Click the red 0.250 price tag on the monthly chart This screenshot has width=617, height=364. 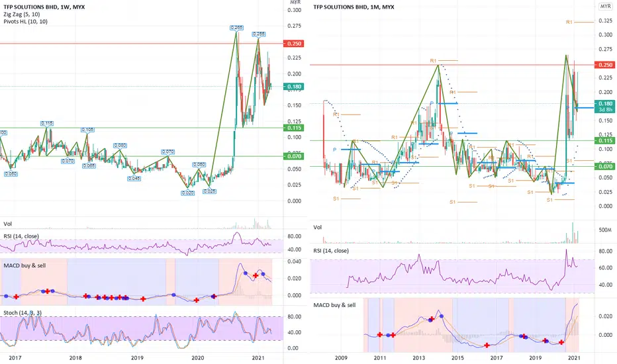coord(605,65)
